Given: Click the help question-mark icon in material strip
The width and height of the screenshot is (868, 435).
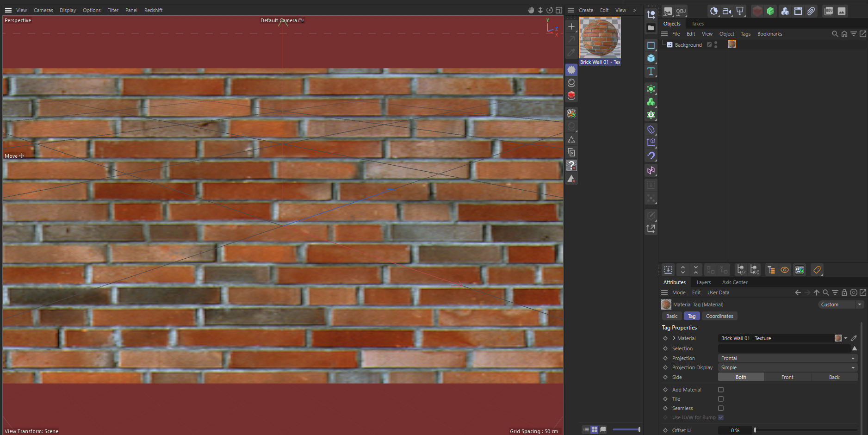Looking at the screenshot, I should tap(571, 165).
